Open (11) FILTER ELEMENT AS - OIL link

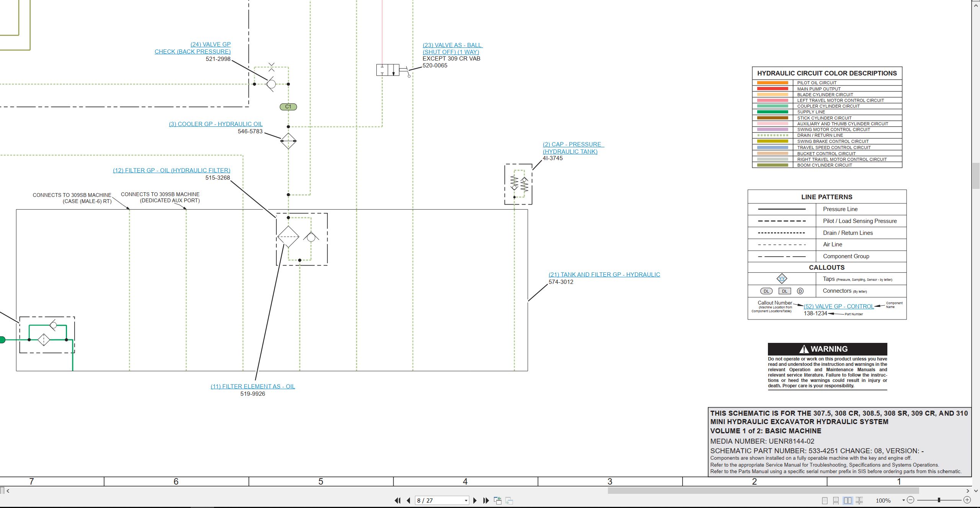[x=253, y=387]
